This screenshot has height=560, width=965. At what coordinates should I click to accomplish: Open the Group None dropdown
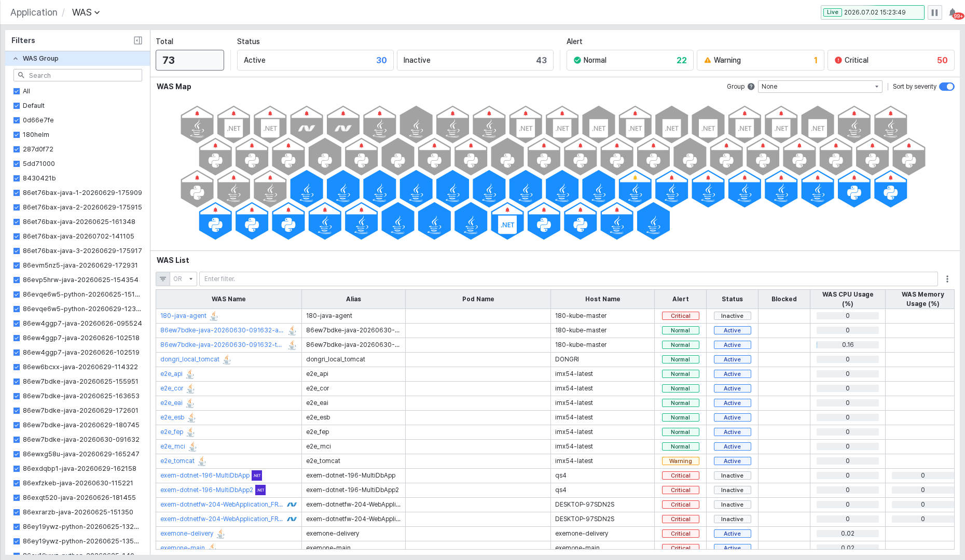click(x=820, y=87)
